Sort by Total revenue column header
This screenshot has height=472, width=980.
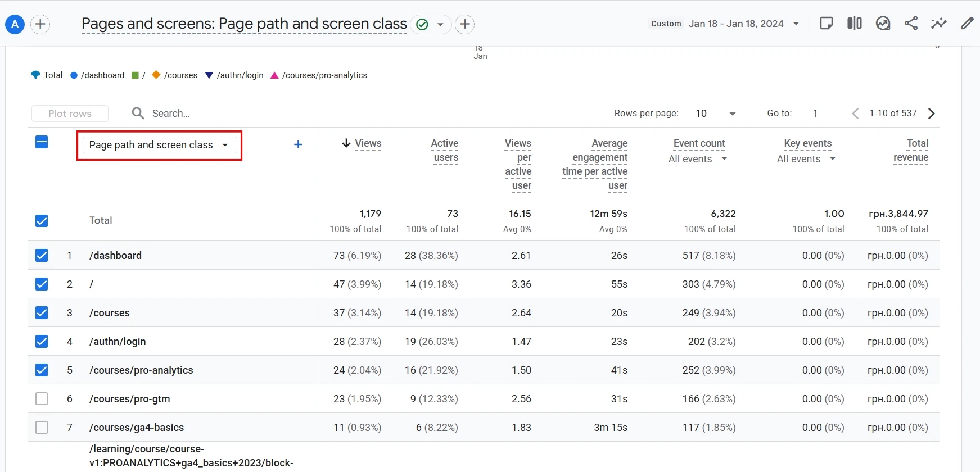point(911,151)
